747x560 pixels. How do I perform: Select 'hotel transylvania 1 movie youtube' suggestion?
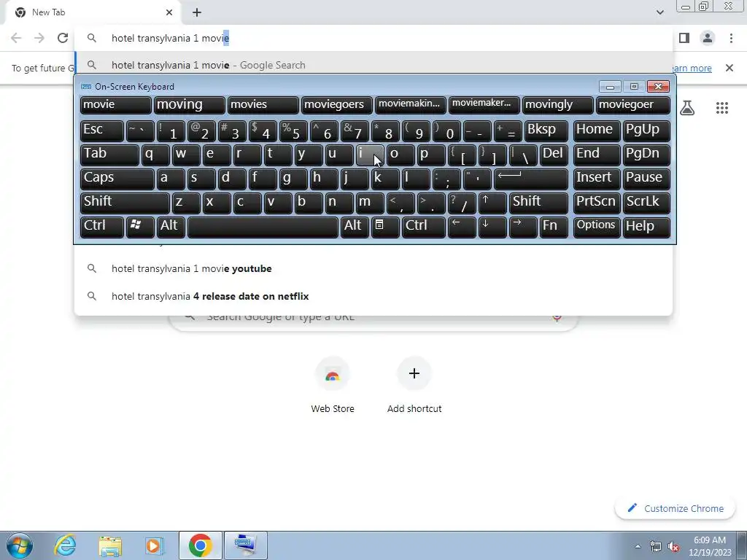coord(373,268)
